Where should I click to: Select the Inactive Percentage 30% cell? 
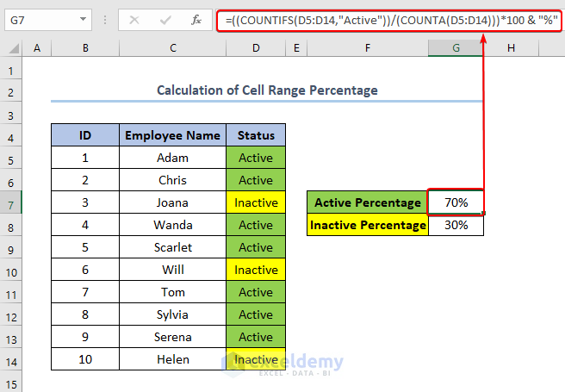(x=456, y=225)
